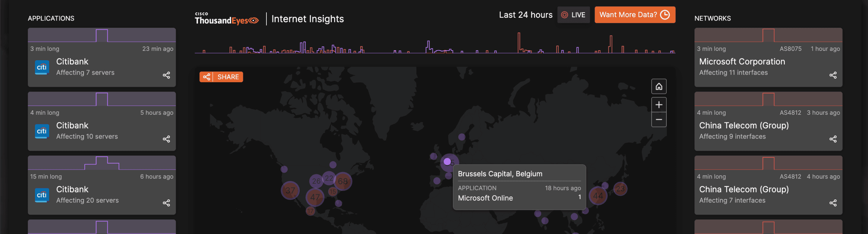The width and height of the screenshot is (868, 234).
Task: Click Last 24 hours label
Action: tap(526, 15)
